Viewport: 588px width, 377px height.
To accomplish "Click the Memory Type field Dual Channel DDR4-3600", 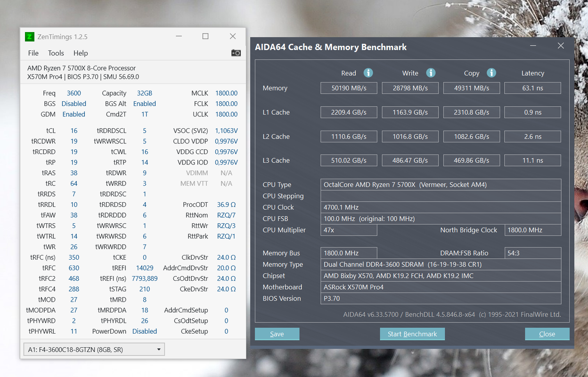I will [x=441, y=264].
